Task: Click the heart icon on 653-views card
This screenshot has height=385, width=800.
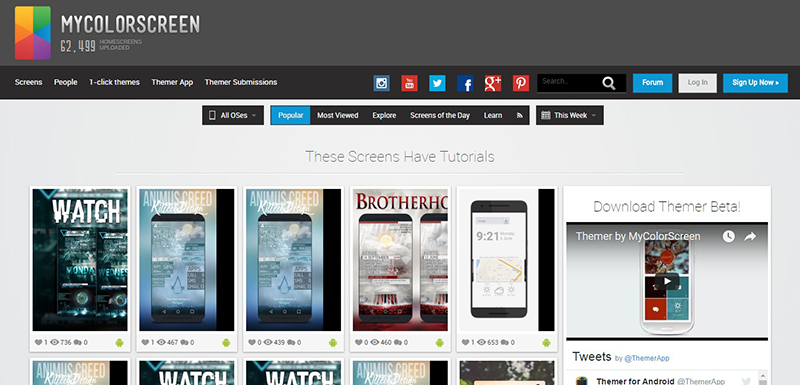Action: pos(465,342)
